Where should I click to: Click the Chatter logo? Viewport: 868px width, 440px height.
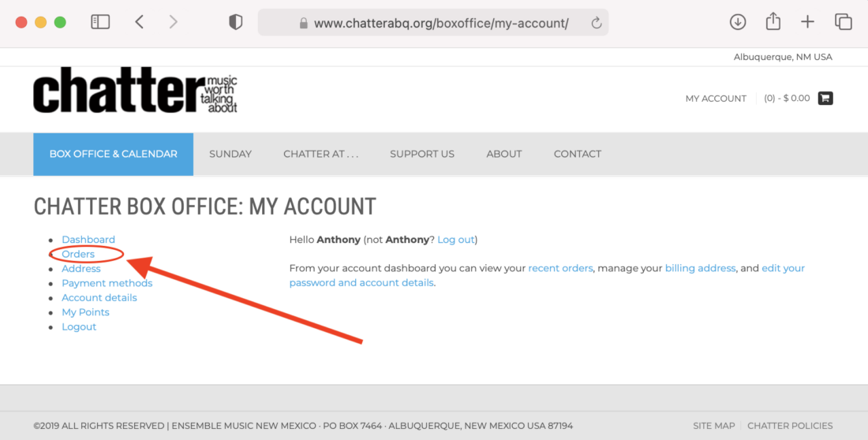[x=135, y=90]
